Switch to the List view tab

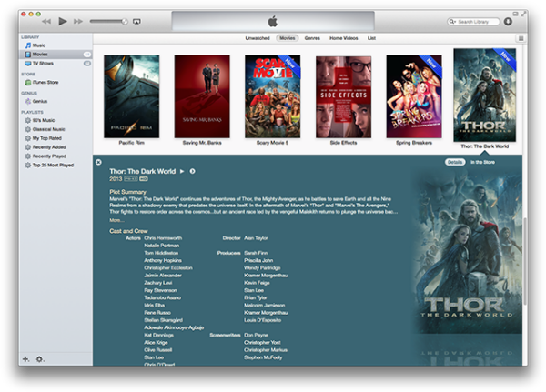pyautogui.click(x=371, y=38)
